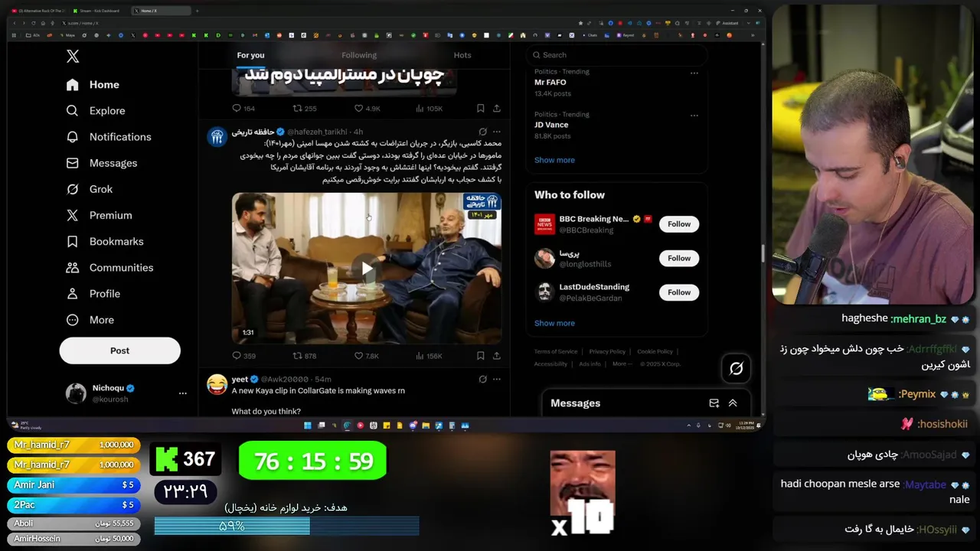Open BBC Breaking News profile avatar

click(544, 224)
